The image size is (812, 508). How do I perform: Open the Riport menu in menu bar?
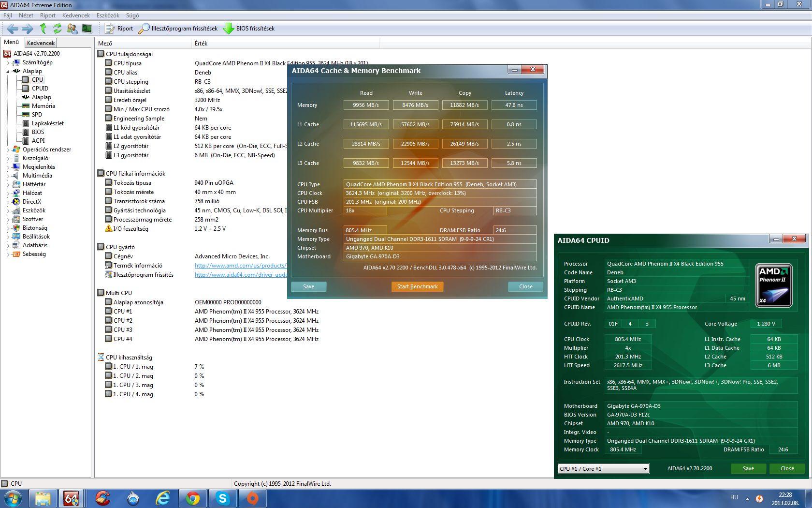tap(48, 15)
